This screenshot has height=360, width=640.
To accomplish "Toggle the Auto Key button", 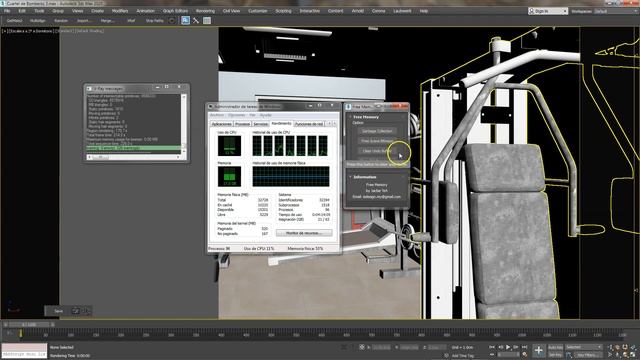I will [x=555, y=347].
